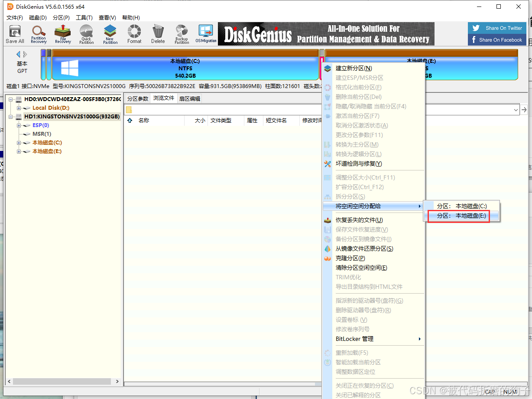The image size is (532, 399).
Task: Click the path input field
Action: point(322,110)
